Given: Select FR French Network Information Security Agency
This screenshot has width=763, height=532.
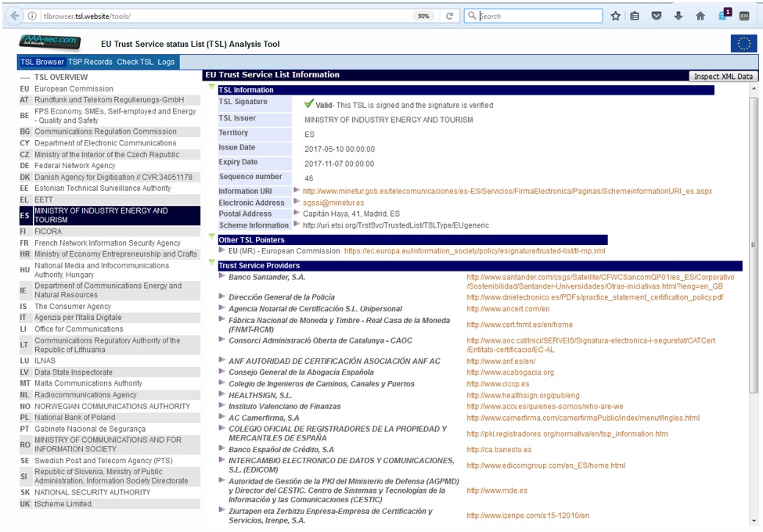Looking at the screenshot, I should coord(110,243).
